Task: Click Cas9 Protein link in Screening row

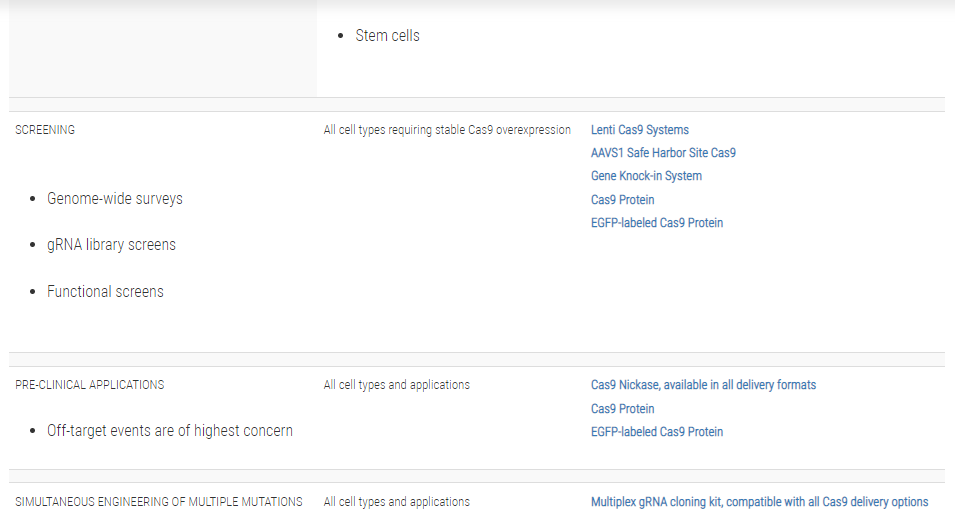Action: (x=622, y=200)
